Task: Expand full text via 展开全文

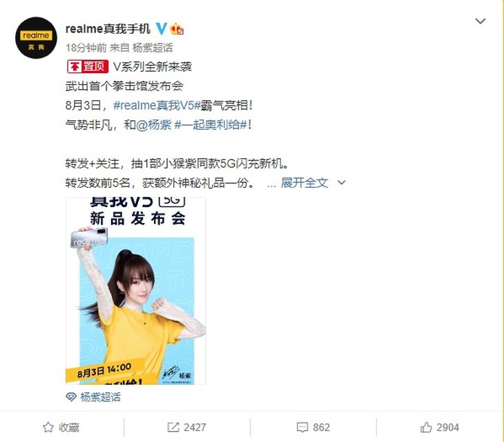Action: pyautogui.click(x=304, y=183)
